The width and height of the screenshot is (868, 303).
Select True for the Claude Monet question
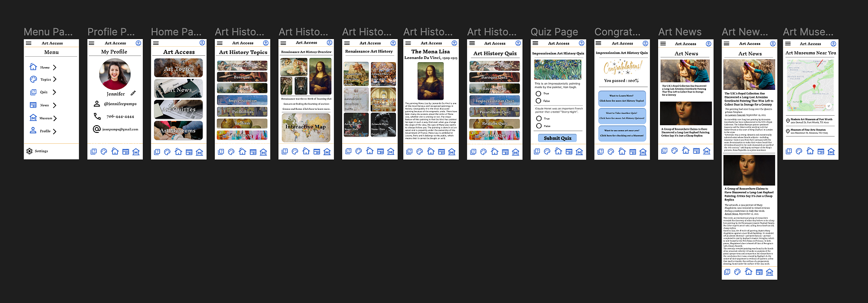(539, 118)
